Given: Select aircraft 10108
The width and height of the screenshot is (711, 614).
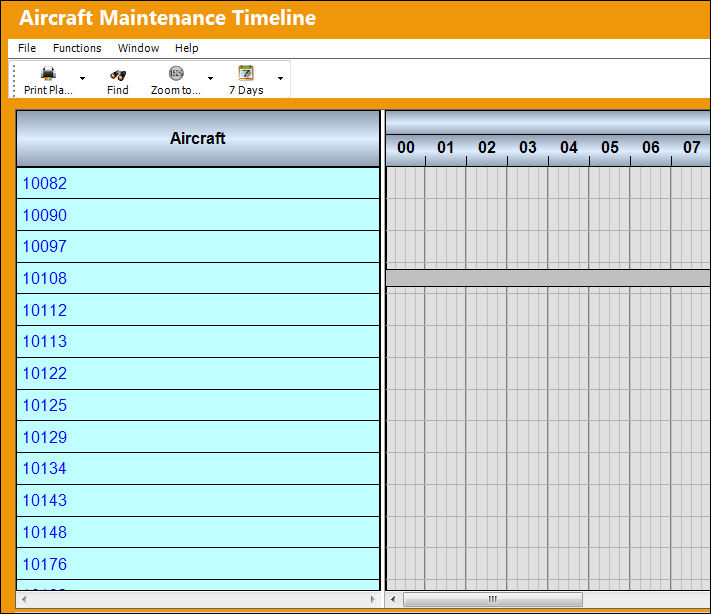Looking at the screenshot, I should click(x=198, y=278).
